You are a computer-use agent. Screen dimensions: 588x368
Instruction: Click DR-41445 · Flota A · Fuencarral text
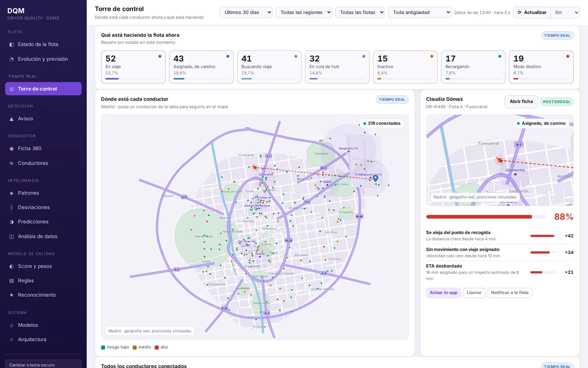[457, 107]
